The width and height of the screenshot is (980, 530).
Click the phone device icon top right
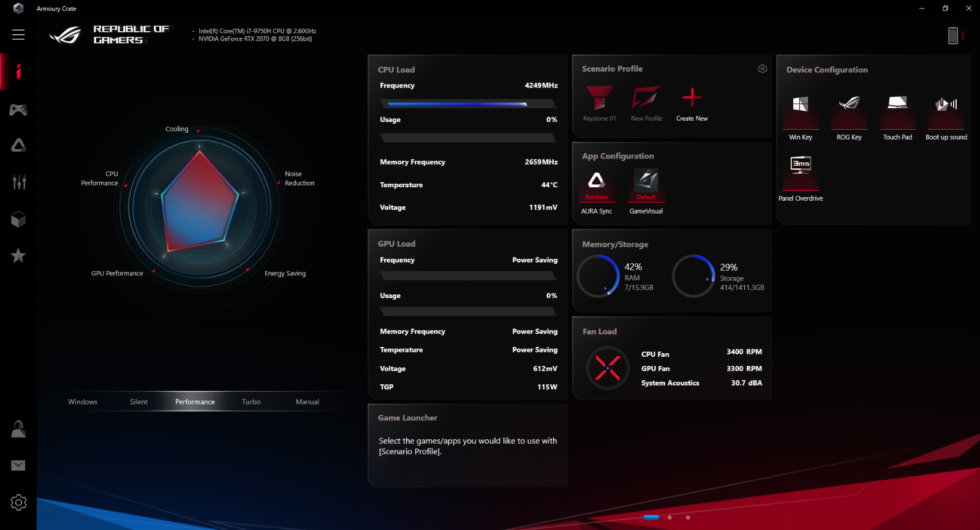pos(953,35)
